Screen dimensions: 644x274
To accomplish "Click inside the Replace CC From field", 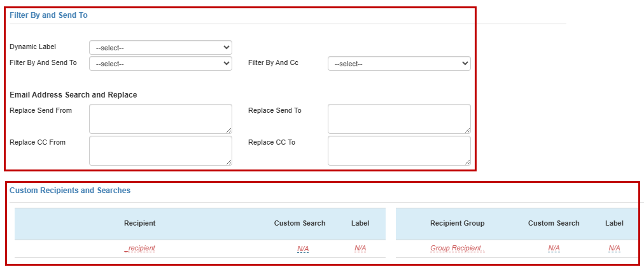I will [x=160, y=150].
